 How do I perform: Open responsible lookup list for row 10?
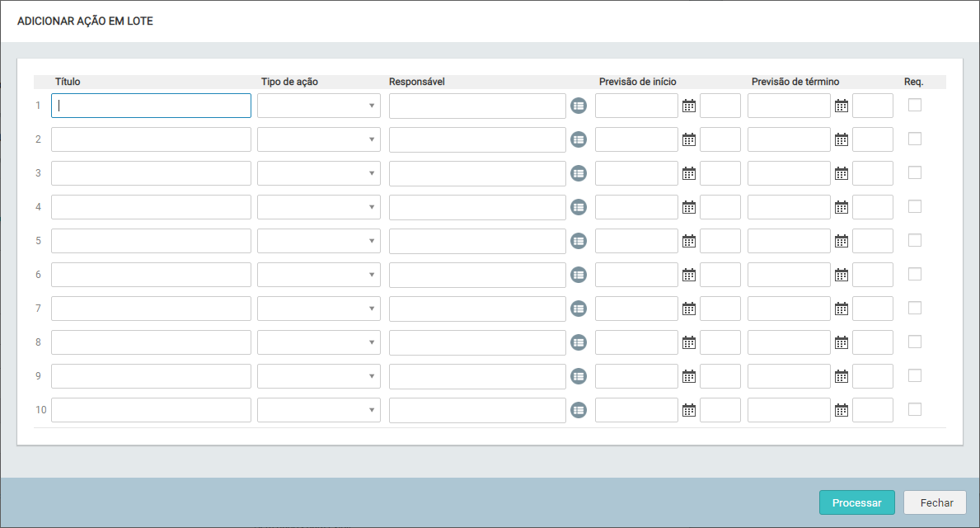(579, 410)
